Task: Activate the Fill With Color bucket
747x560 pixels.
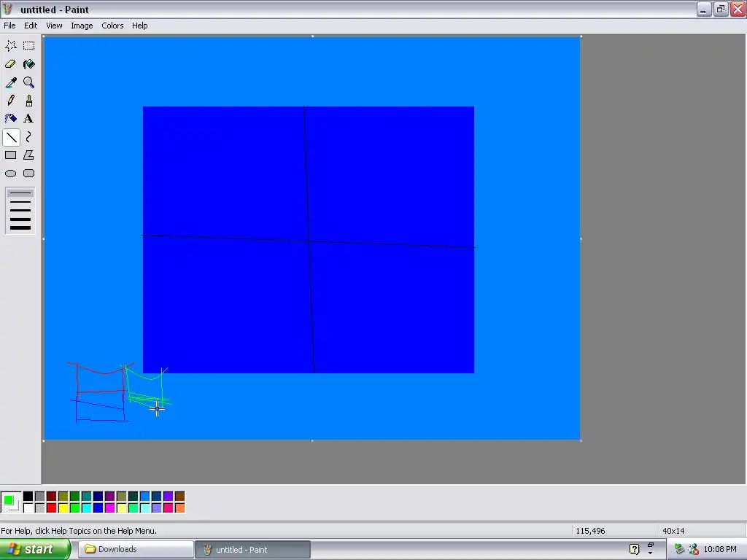Action: (x=29, y=64)
